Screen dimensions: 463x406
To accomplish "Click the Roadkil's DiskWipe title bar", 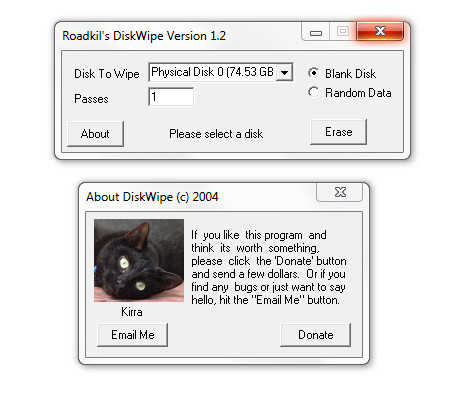I will (x=180, y=35).
